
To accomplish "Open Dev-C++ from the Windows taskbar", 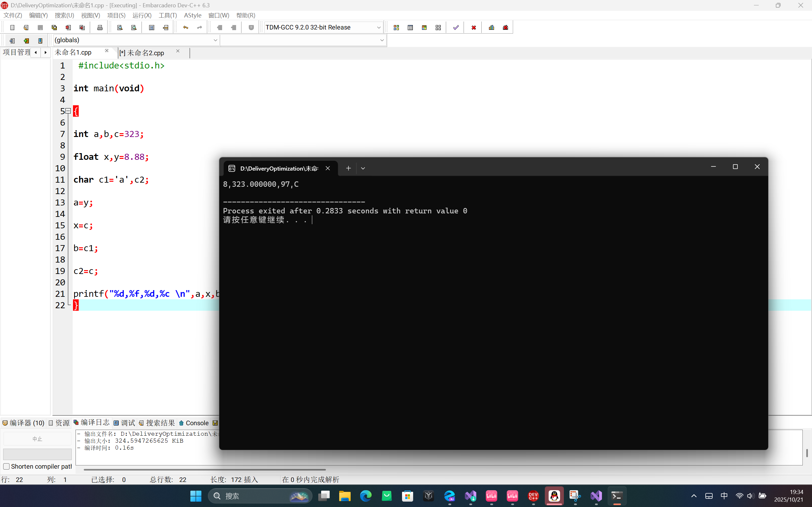I will [x=533, y=496].
